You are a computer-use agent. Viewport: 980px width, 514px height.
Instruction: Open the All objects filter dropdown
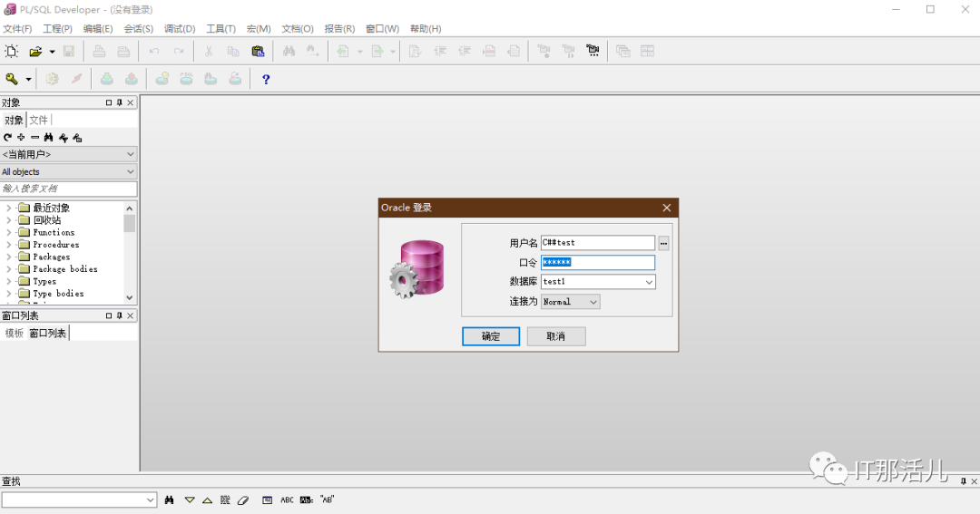click(69, 171)
